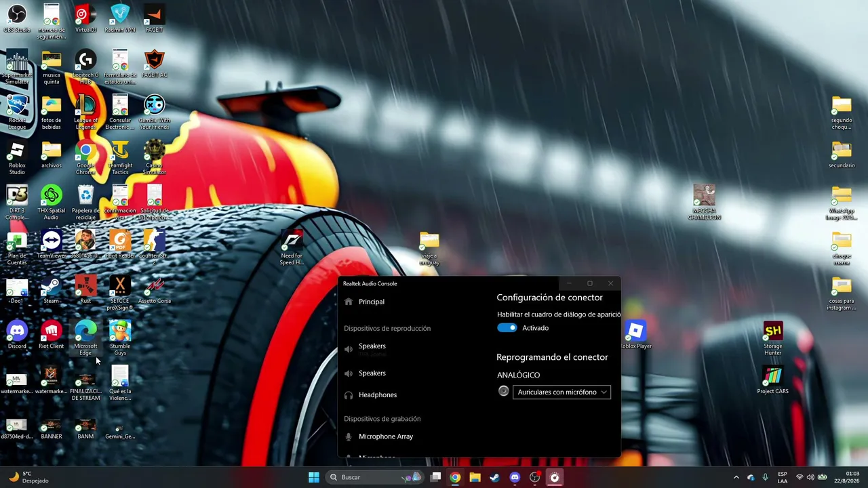This screenshot has width=868, height=488.
Task: Select the Steam desktop shortcut
Action: (52, 290)
